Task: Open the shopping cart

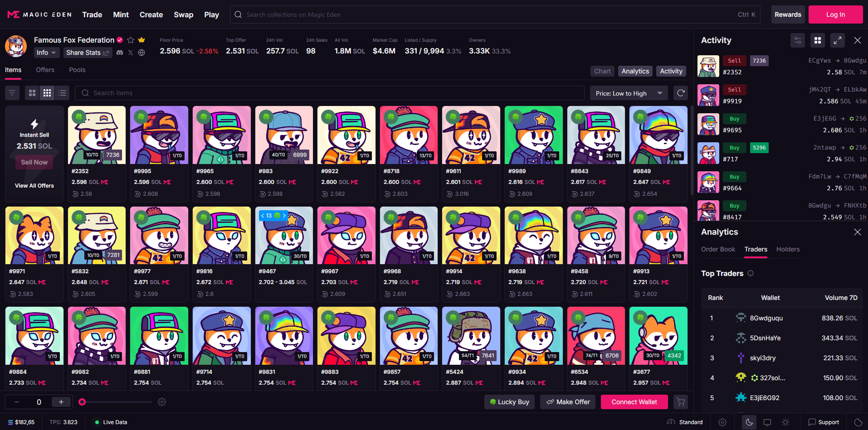Action: tap(680, 402)
